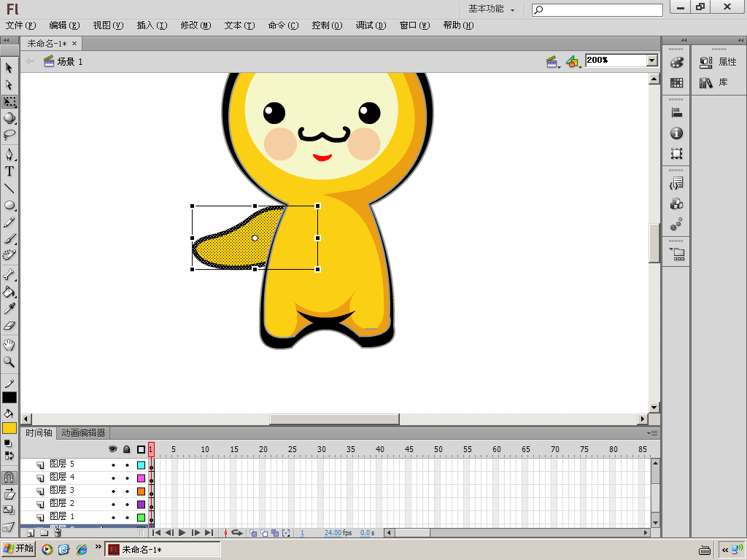Open the zoom percentage dropdown

pos(652,61)
